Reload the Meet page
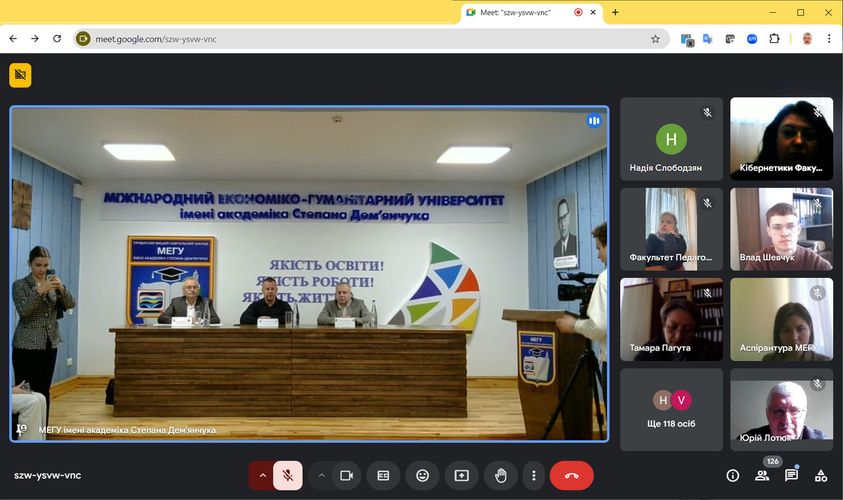The height and width of the screenshot is (500, 843). [x=57, y=39]
